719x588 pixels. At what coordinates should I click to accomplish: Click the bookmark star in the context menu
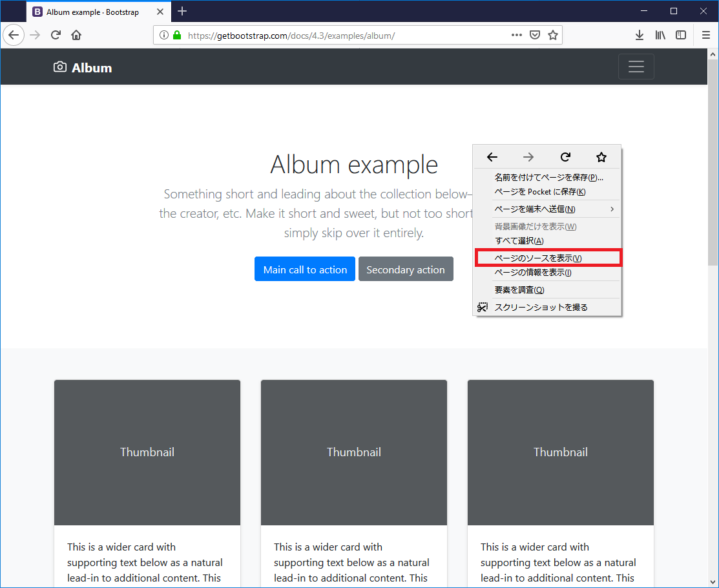pos(601,157)
